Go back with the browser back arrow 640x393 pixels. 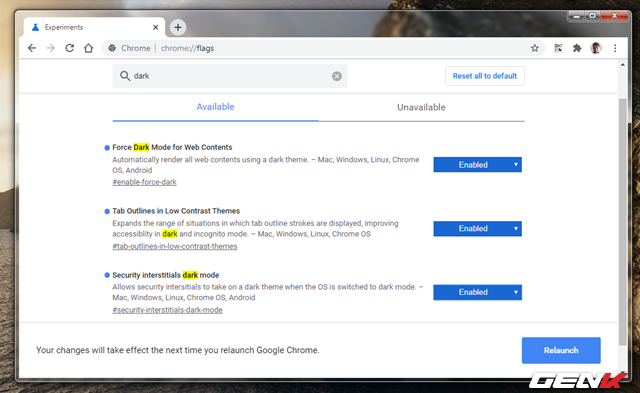pos(32,48)
